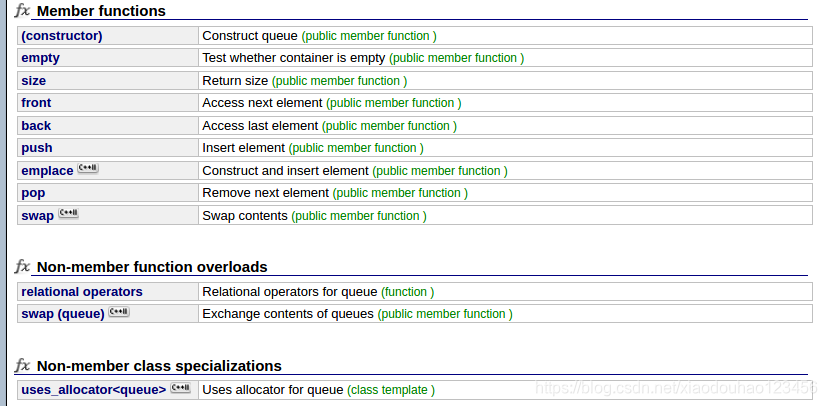Click the 'Remove next element' description
This screenshot has width=827, height=406.
click(x=265, y=193)
